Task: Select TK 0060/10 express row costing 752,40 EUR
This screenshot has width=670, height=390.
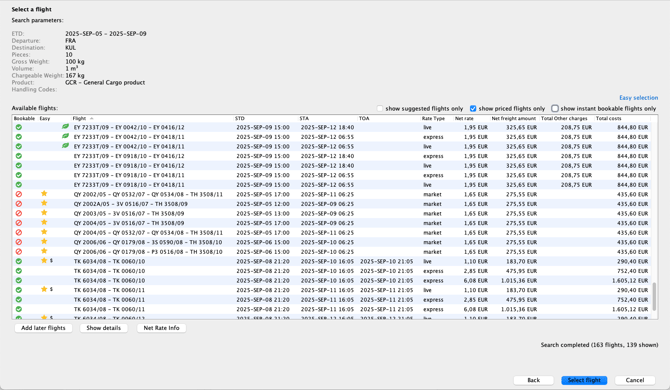Action: point(332,271)
